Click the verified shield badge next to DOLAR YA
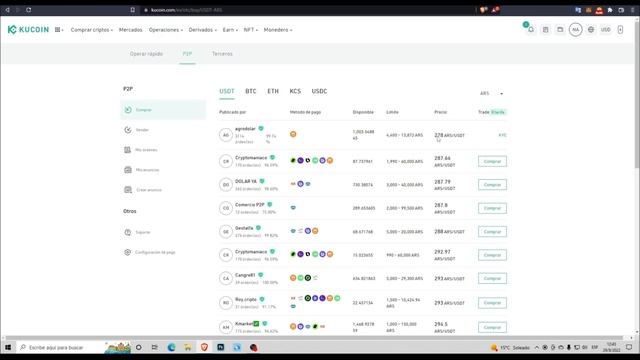Image resolution: width=640 pixels, height=360 pixels. (x=262, y=181)
